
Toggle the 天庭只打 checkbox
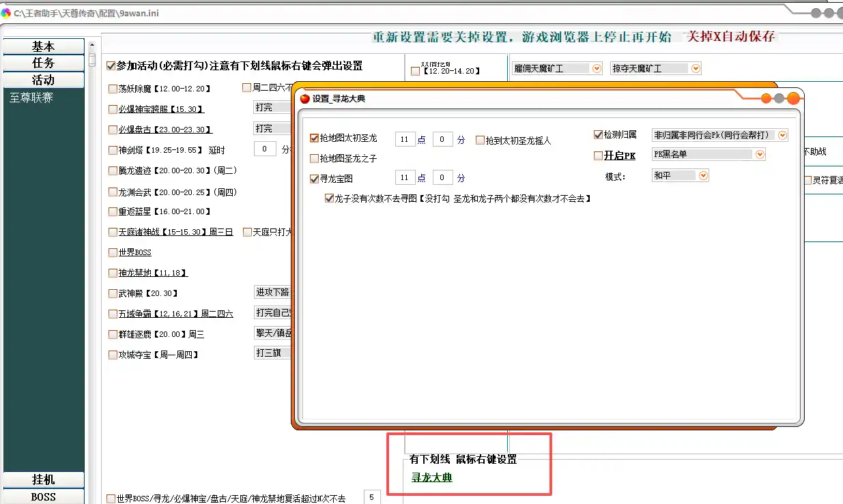(x=247, y=232)
